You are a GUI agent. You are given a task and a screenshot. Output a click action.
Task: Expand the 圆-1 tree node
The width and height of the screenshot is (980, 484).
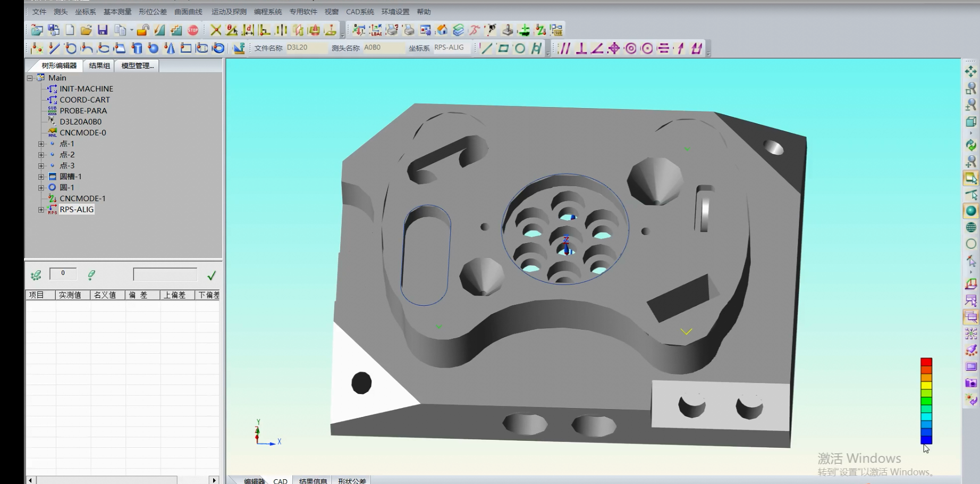pos(41,188)
